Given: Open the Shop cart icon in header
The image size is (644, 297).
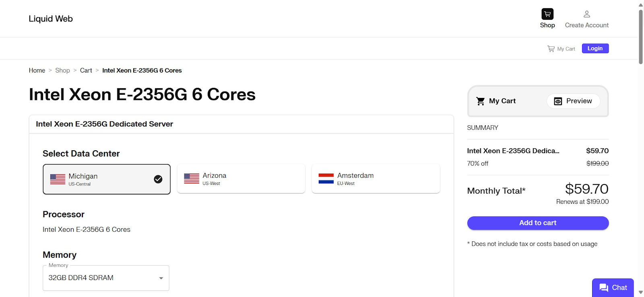Looking at the screenshot, I should pyautogui.click(x=547, y=14).
